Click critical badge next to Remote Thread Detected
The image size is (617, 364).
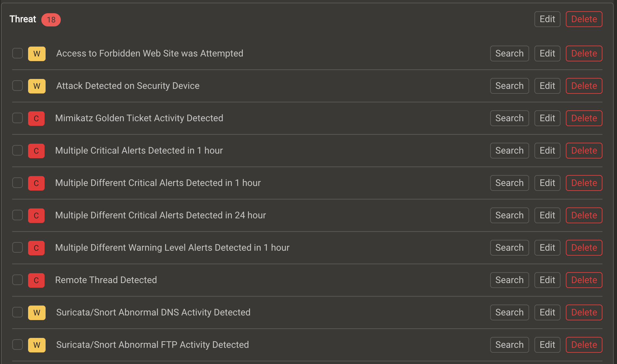point(36,280)
